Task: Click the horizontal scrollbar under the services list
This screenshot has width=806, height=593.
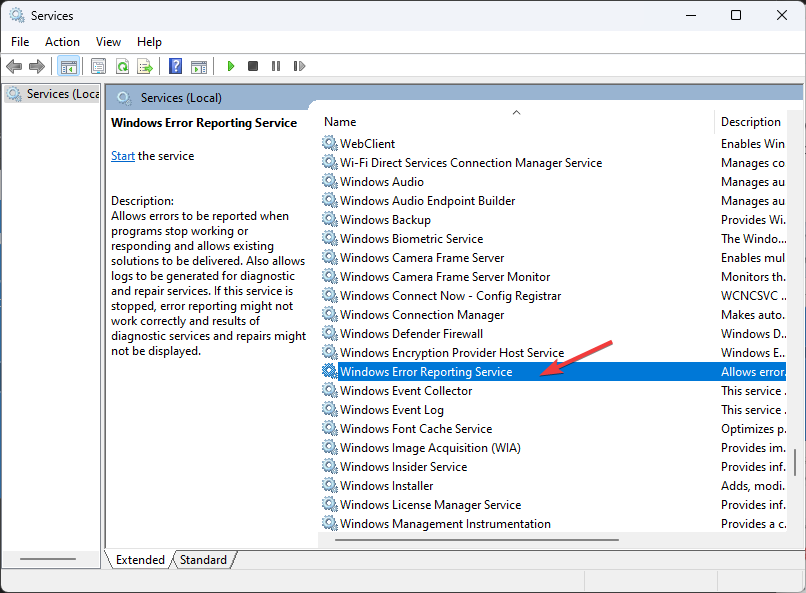Action: 477,540
